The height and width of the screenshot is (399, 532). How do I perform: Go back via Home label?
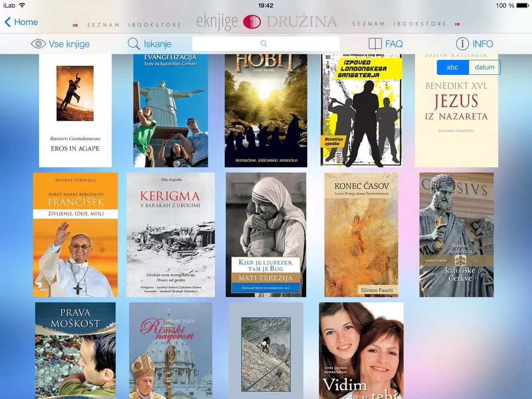click(x=26, y=22)
